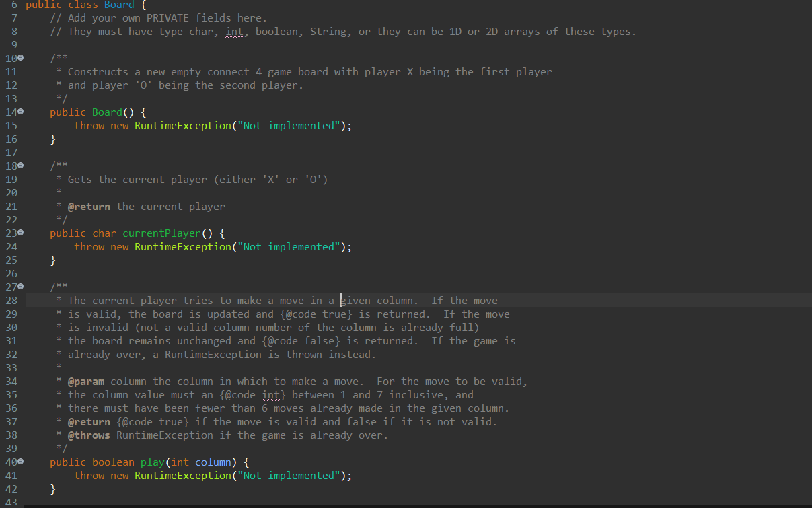Click '{@code false}' on line 31
The height and width of the screenshot is (508, 812).
301,341
